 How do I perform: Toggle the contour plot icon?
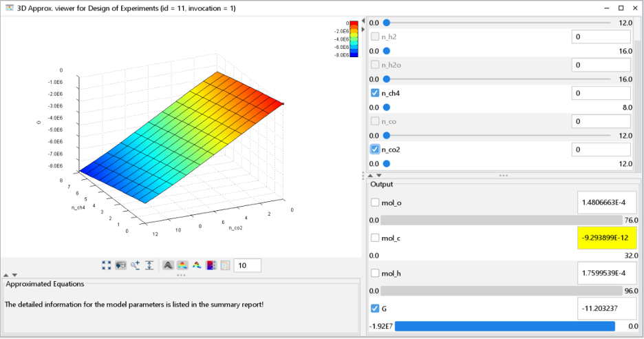pos(224,265)
